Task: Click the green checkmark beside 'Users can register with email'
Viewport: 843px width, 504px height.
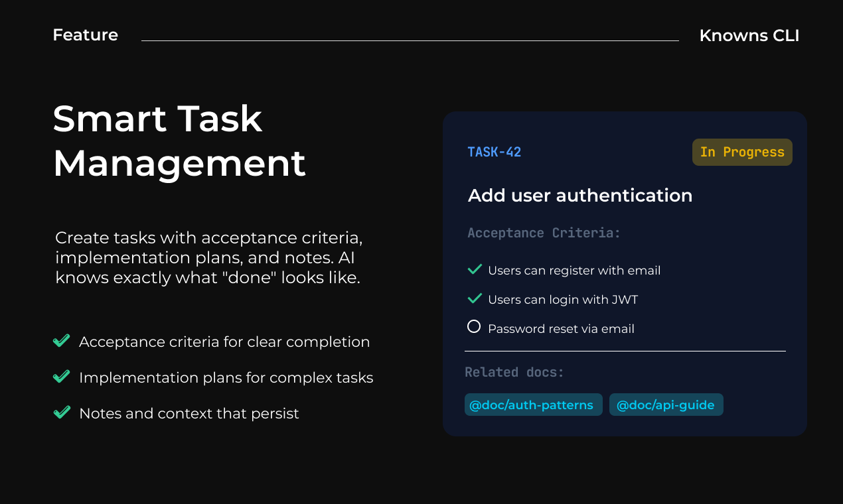Action: [474, 269]
